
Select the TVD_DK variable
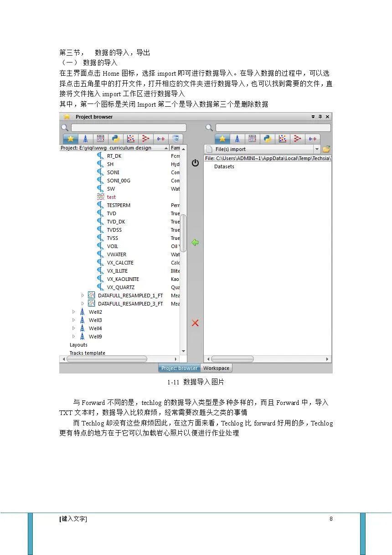[116, 222]
